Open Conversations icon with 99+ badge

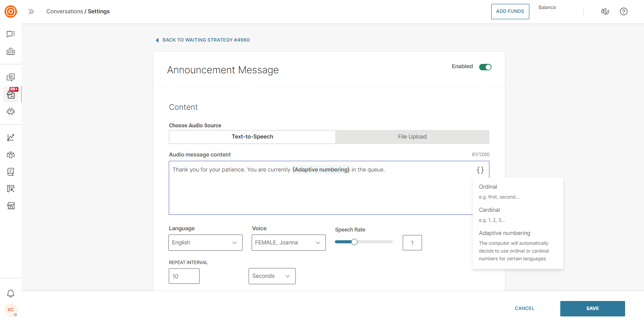tap(11, 94)
